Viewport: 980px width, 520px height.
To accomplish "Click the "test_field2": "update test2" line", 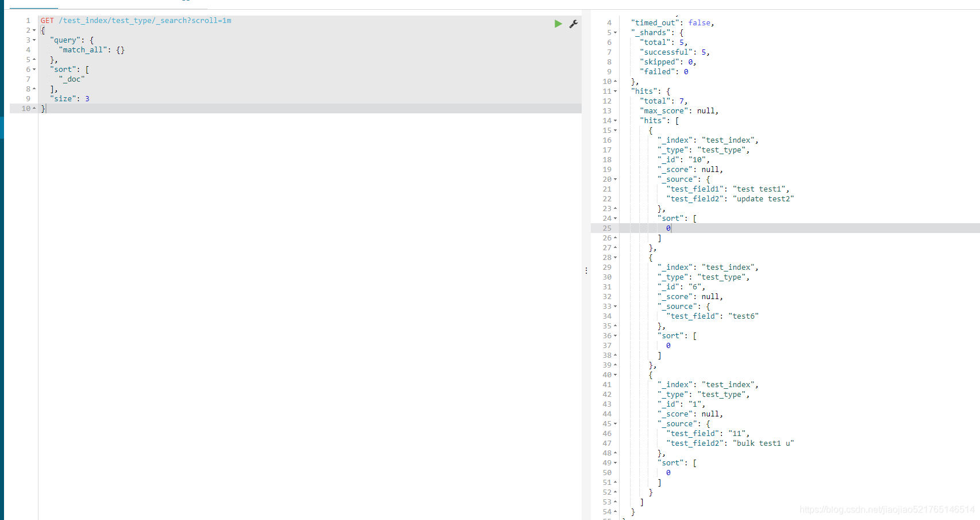I will point(731,198).
